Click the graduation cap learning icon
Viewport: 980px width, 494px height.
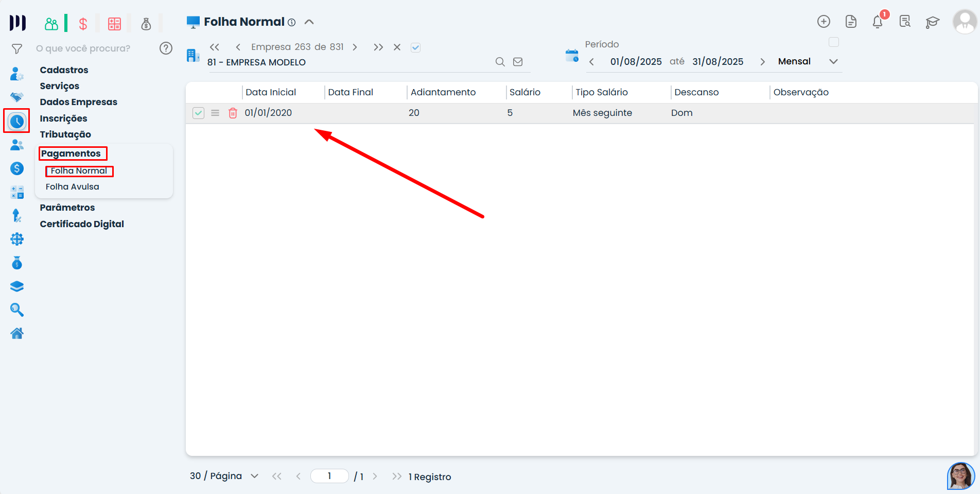[x=933, y=22]
